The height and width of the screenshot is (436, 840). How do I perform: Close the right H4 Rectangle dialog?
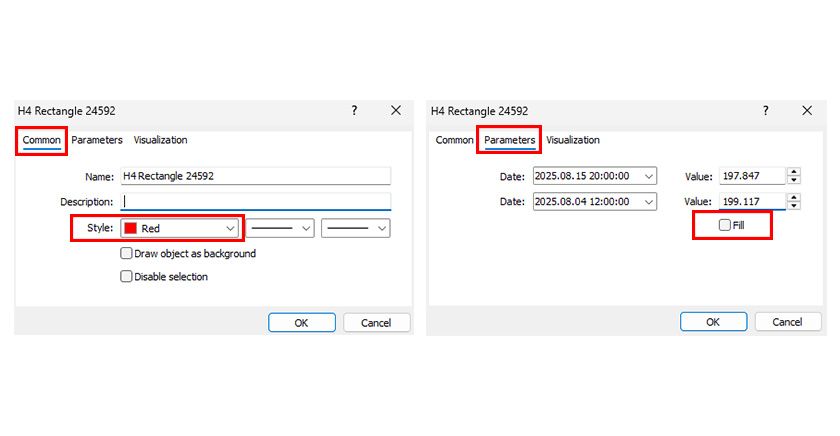tap(807, 111)
